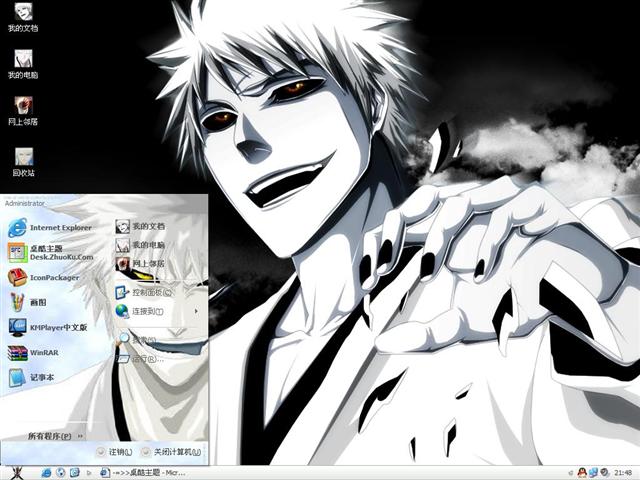
Task: Launch Internet Explorer from Start menu
Action: point(50,228)
